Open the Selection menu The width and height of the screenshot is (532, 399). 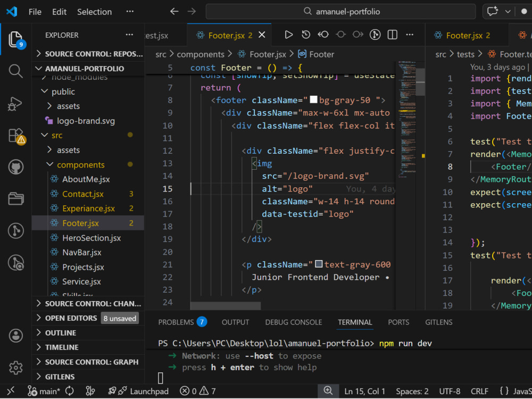pos(94,12)
